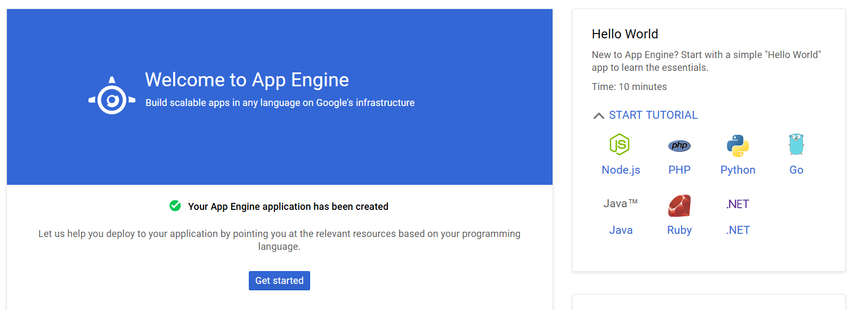
Task: Click 'Build scalable apps' subtitle text
Action: pyautogui.click(x=280, y=103)
